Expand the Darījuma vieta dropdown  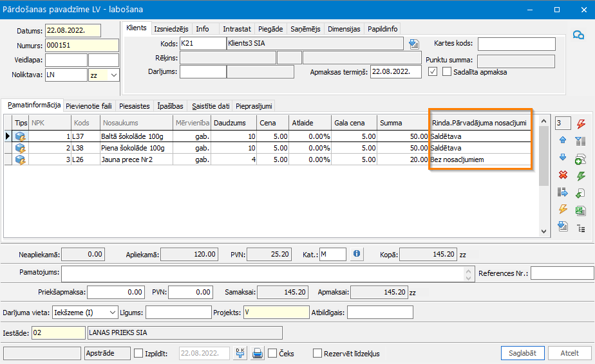[x=113, y=312]
